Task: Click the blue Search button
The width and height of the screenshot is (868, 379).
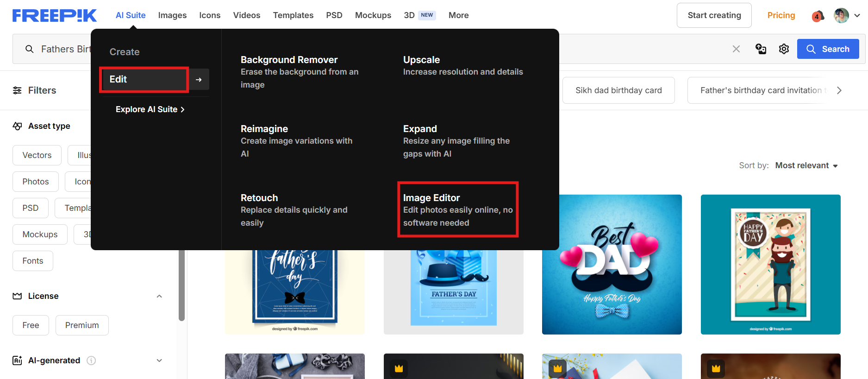Action: coord(828,49)
